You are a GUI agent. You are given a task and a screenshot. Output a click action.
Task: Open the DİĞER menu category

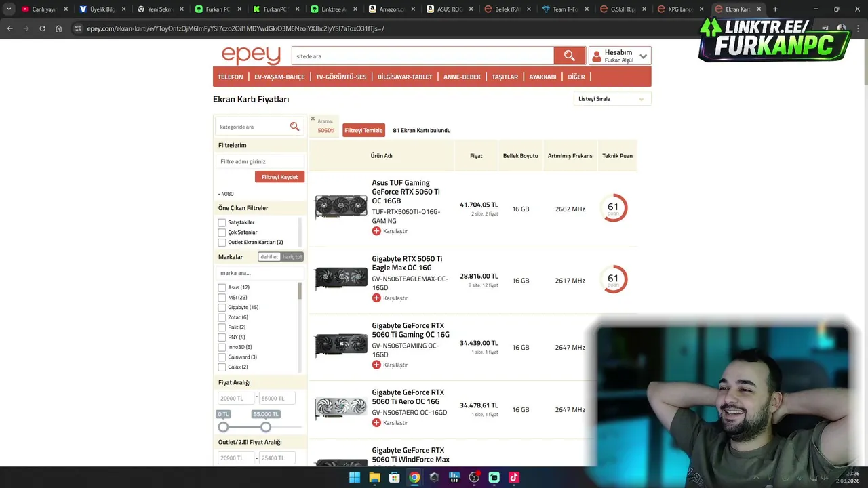(576, 77)
